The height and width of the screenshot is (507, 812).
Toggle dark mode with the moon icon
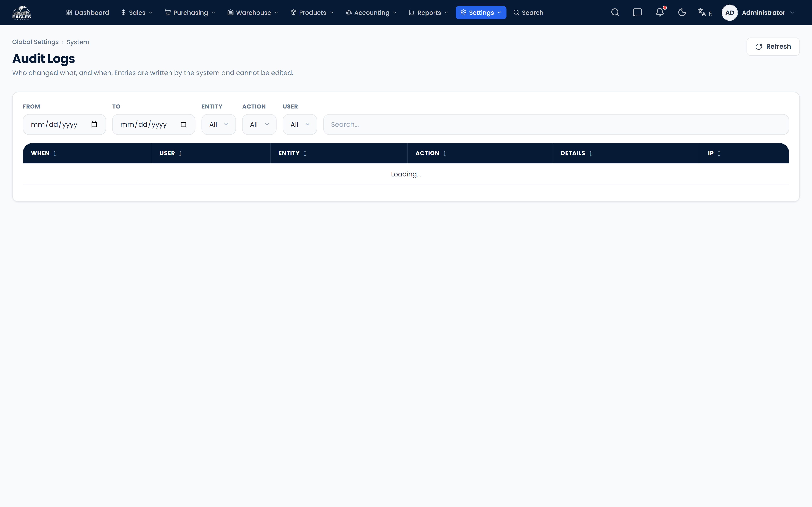[x=682, y=13]
